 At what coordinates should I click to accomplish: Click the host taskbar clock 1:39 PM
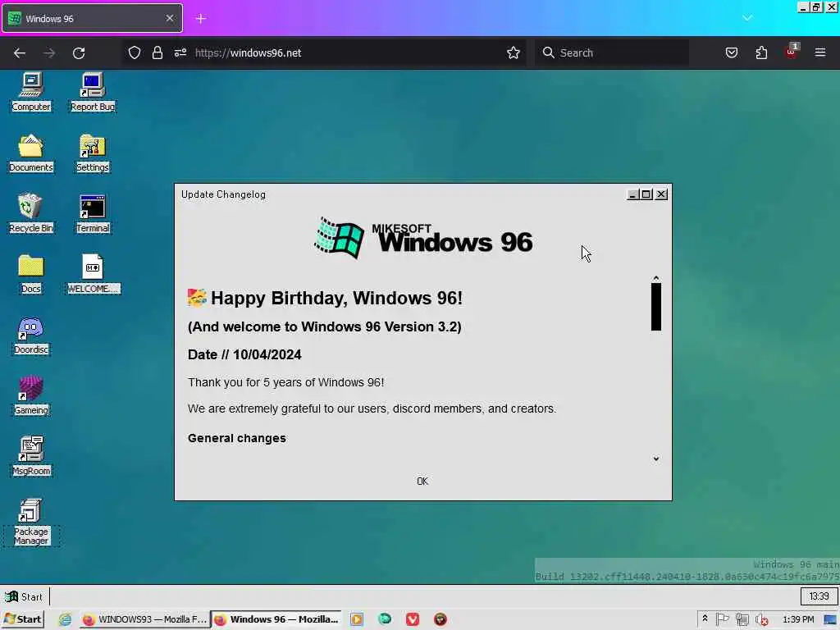[798, 619]
